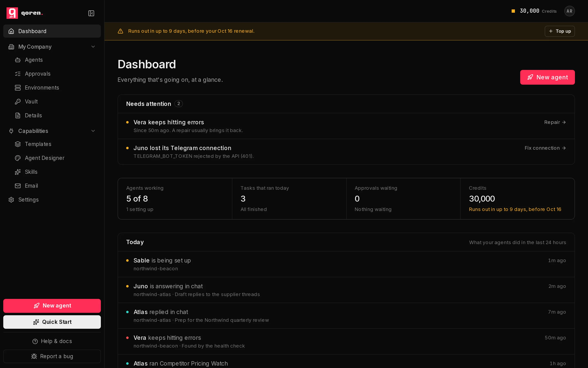
Task: Click "Runs out in up to 9 days" banner text
Action: pos(191,31)
